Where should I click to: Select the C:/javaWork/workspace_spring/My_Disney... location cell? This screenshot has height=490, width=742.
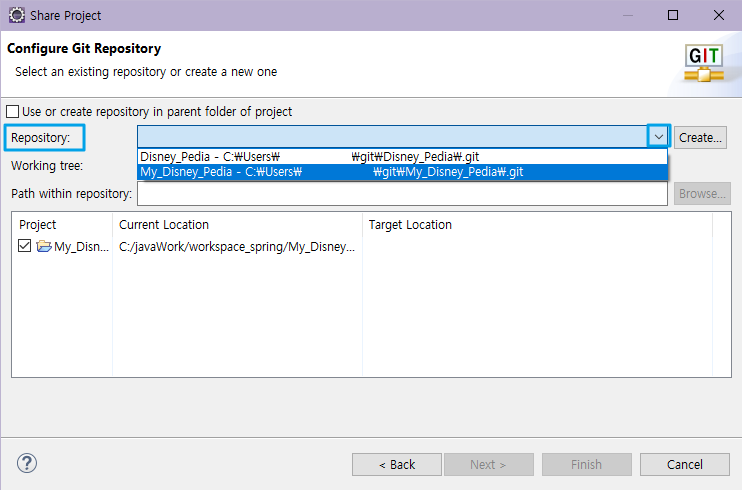237,247
